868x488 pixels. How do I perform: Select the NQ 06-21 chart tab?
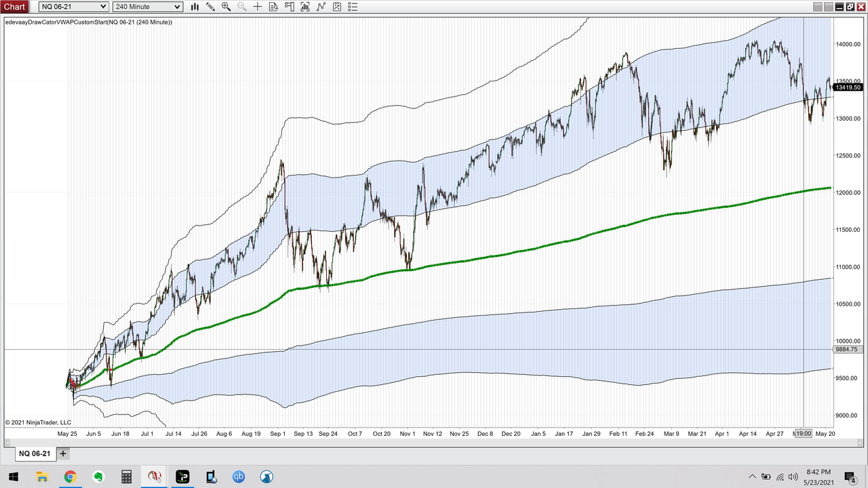[x=35, y=453]
